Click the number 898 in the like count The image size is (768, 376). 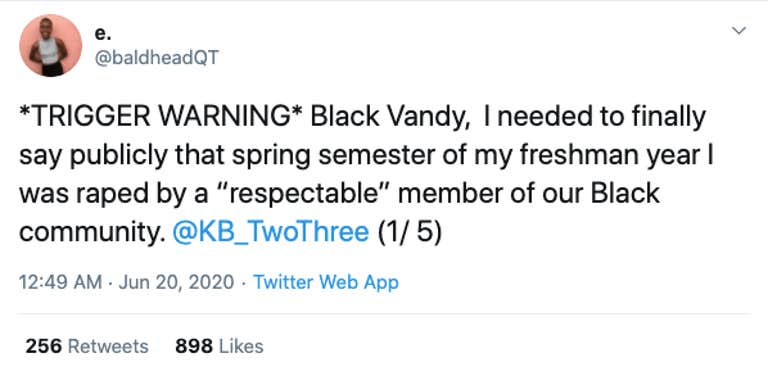[194, 347]
